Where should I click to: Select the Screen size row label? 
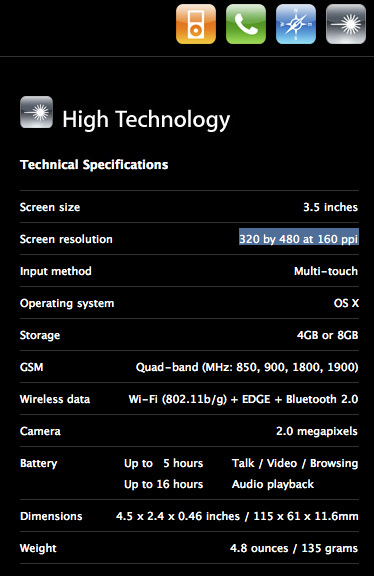(x=50, y=207)
